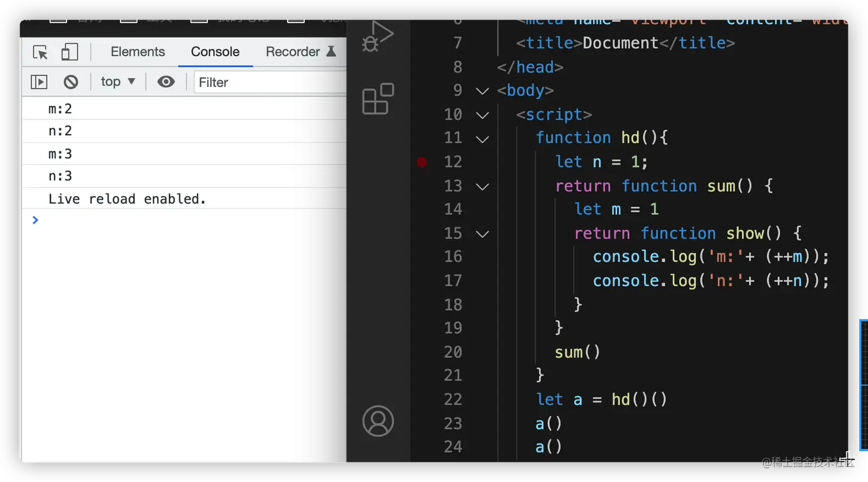Collapse the script tag fold on line 10
Screen dimensions: 868x482
(x=483, y=115)
